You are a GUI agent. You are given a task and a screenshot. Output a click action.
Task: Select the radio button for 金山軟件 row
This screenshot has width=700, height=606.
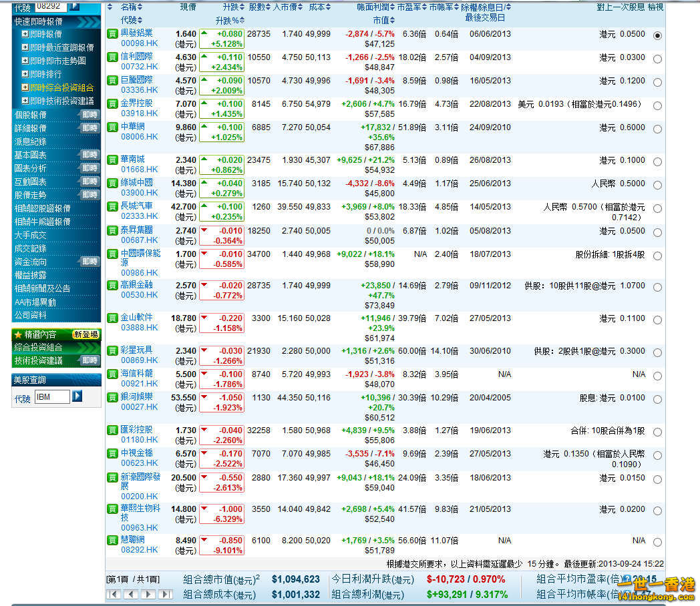[x=657, y=320]
